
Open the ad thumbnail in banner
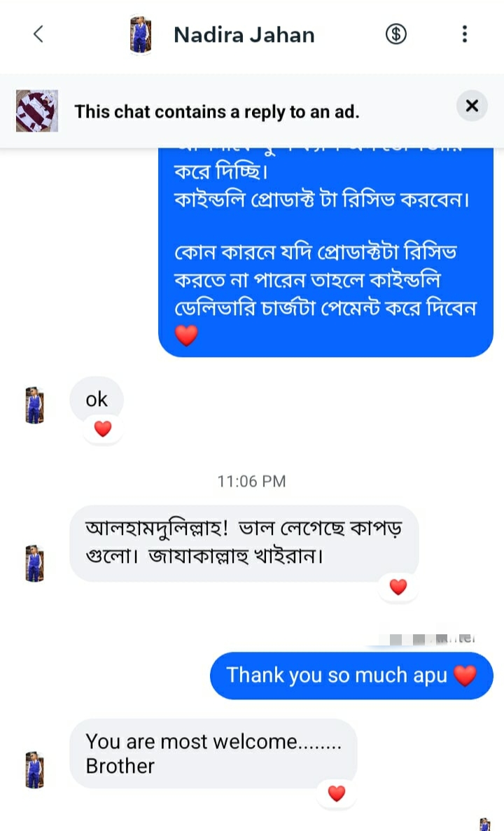pyautogui.click(x=36, y=111)
